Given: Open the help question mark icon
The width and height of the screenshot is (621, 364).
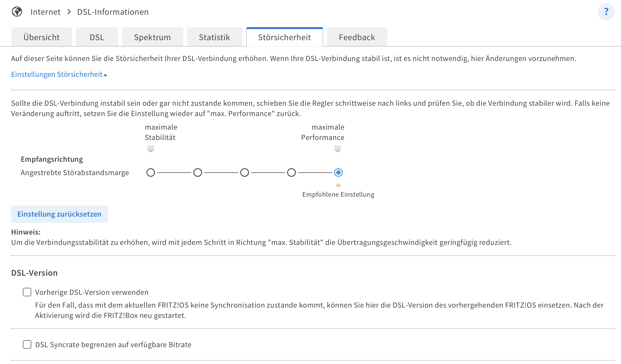Looking at the screenshot, I should click(606, 12).
